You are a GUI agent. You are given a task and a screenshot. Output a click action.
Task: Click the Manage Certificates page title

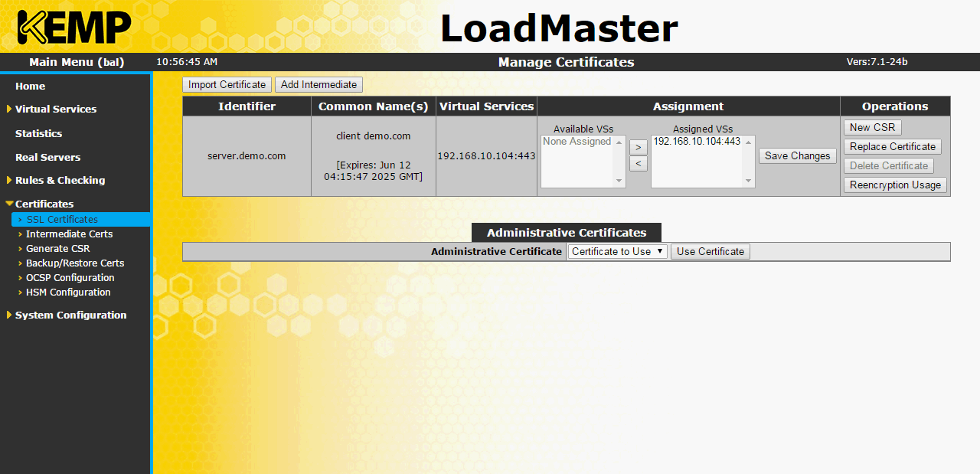click(566, 62)
